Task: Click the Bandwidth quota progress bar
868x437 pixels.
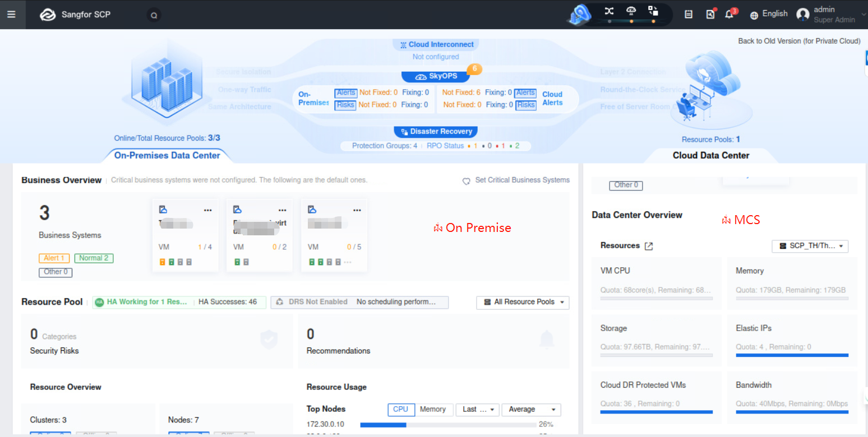Action: click(792, 412)
